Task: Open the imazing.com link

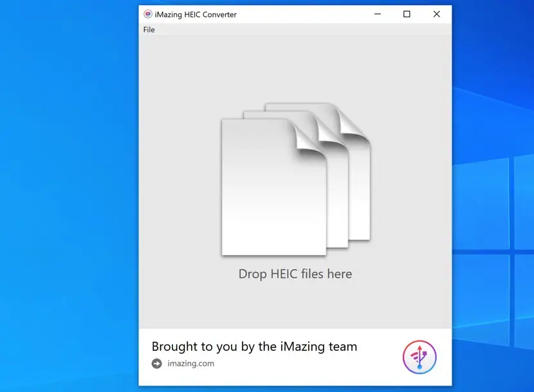Action: click(190, 364)
